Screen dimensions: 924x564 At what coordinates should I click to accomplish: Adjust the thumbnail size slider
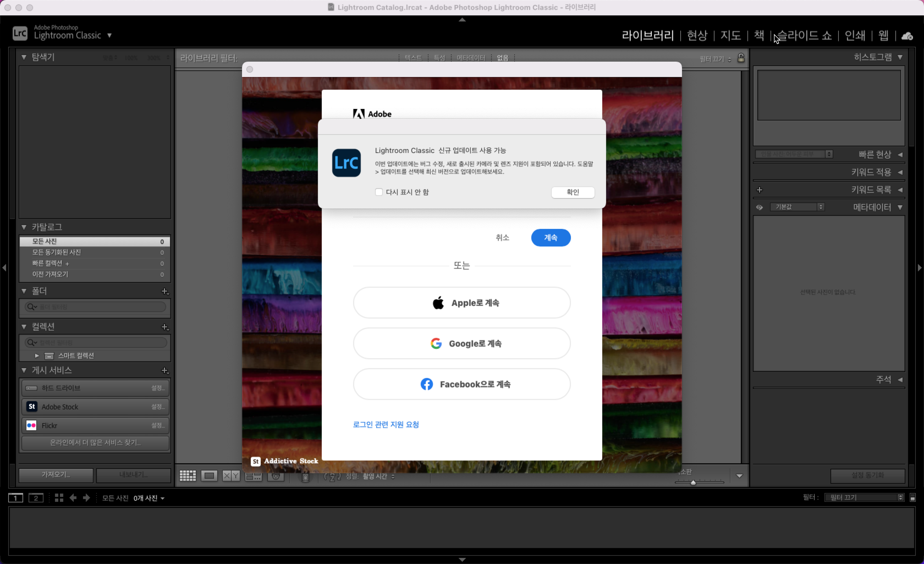coord(693,483)
